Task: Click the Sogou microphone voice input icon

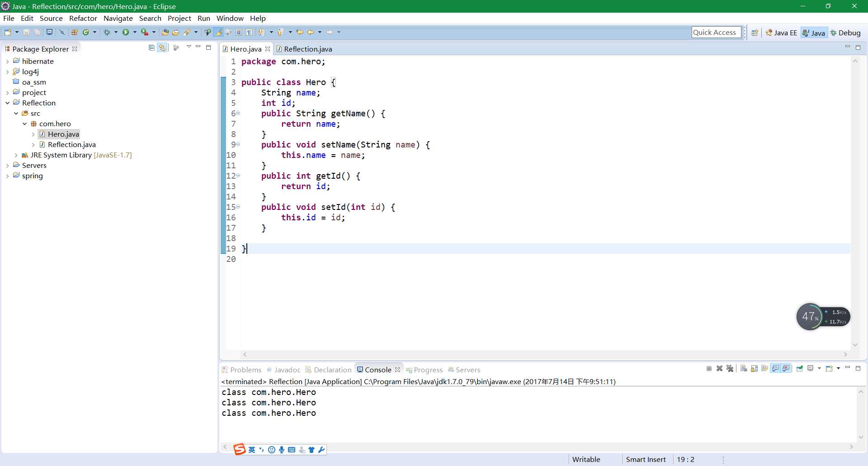Action: click(x=282, y=450)
